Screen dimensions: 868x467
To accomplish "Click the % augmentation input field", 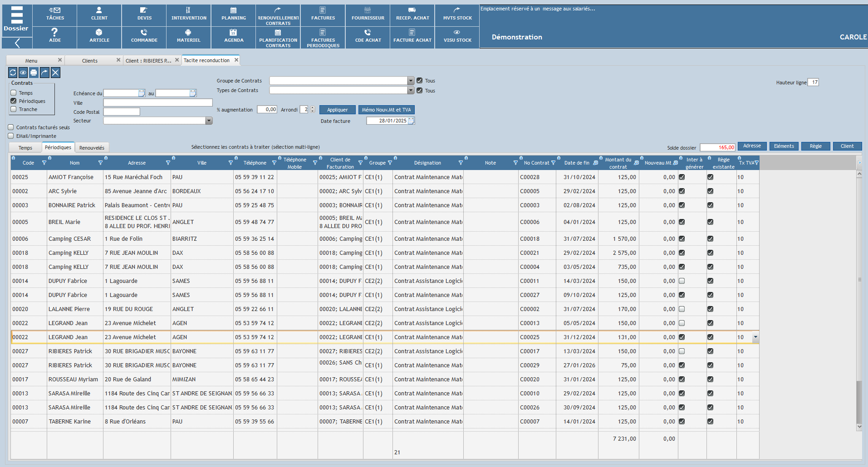I will click(x=267, y=109).
